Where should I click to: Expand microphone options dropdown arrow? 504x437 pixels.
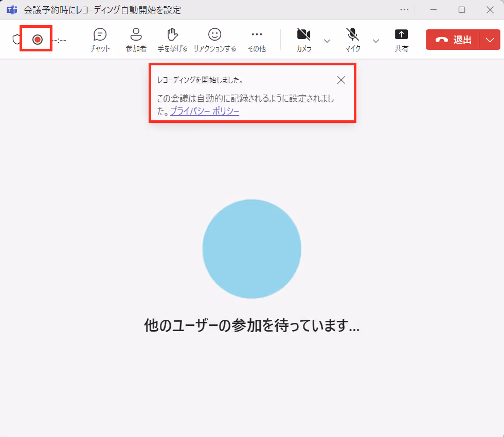[x=376, y=41]
